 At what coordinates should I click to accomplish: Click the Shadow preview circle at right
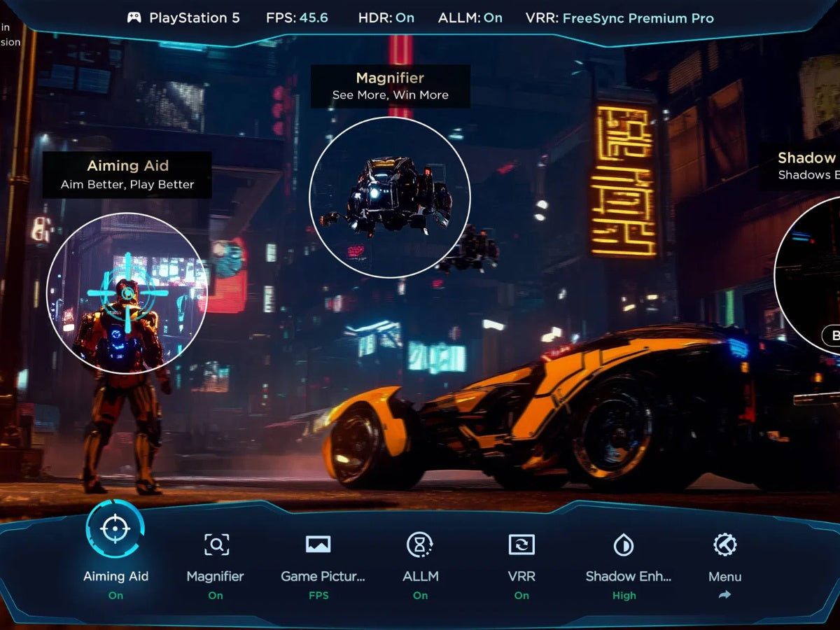click(807, 275)
